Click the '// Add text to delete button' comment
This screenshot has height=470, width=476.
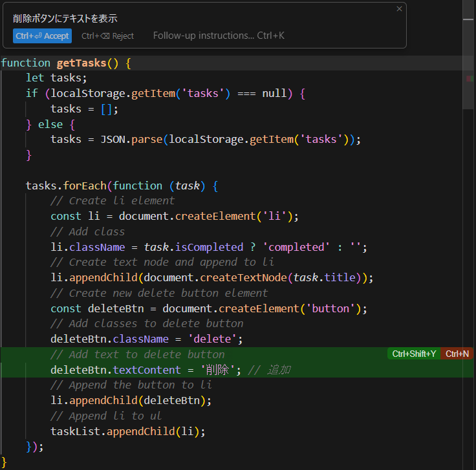[x=137, y=354]
